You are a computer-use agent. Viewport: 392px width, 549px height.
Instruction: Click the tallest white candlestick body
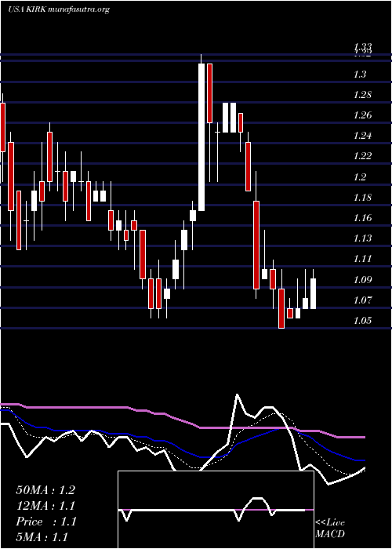201,137
